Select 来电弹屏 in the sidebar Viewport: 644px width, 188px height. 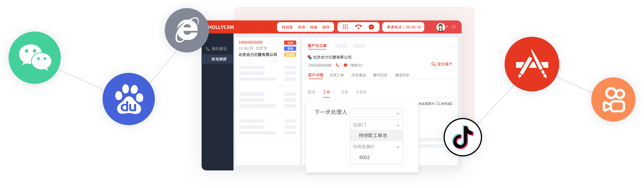pos(218,59)
